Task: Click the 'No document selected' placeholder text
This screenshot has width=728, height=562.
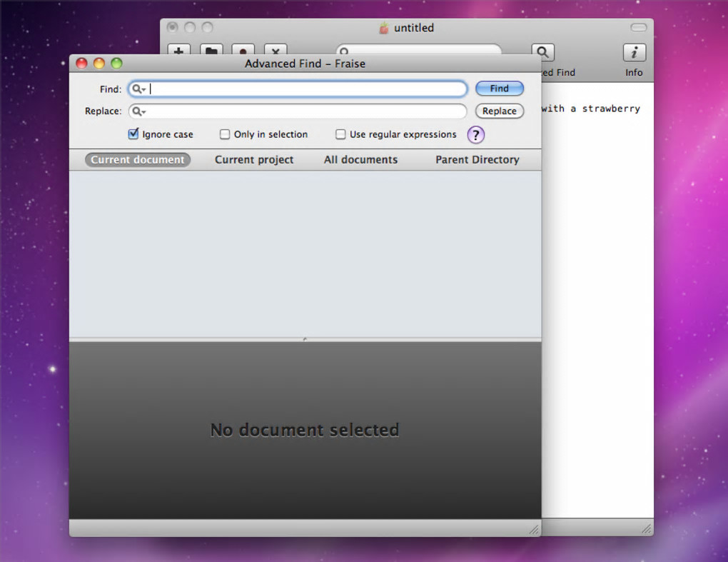Action: point(305,430)
